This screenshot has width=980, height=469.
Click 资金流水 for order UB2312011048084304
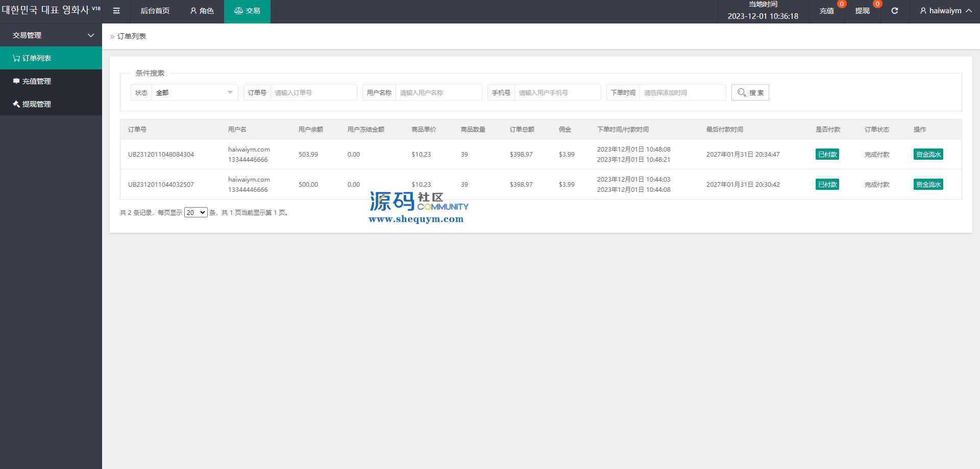[x=928, y=154]
